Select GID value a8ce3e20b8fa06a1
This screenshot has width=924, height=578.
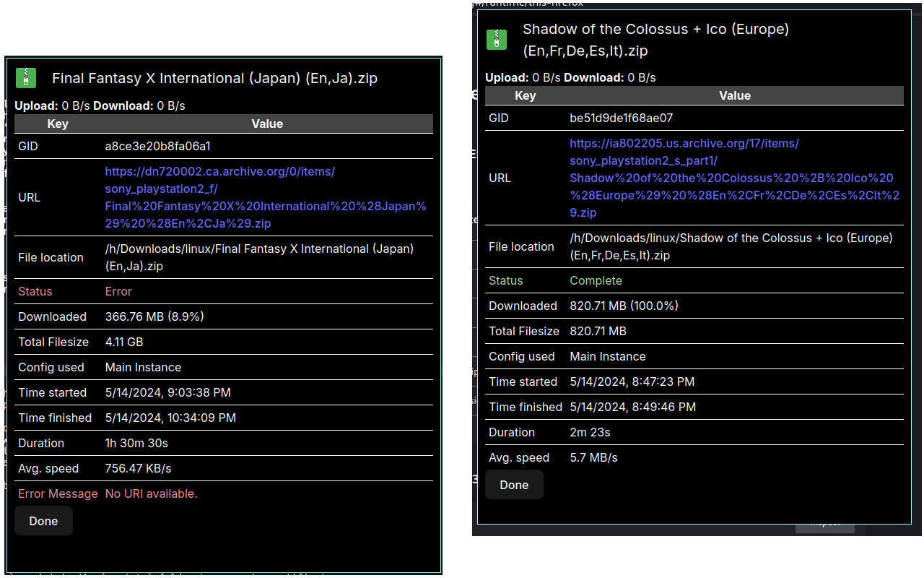click(158, 146)
